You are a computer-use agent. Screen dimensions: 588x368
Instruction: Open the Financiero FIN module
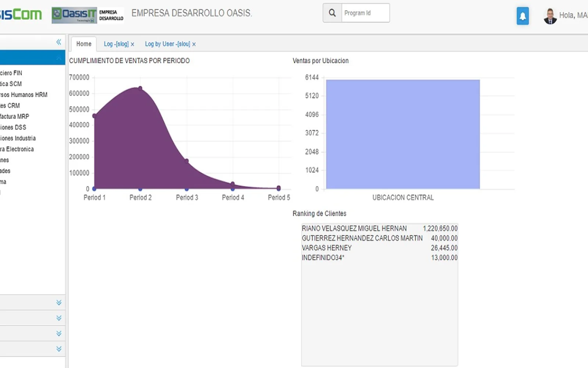[11, 73]
